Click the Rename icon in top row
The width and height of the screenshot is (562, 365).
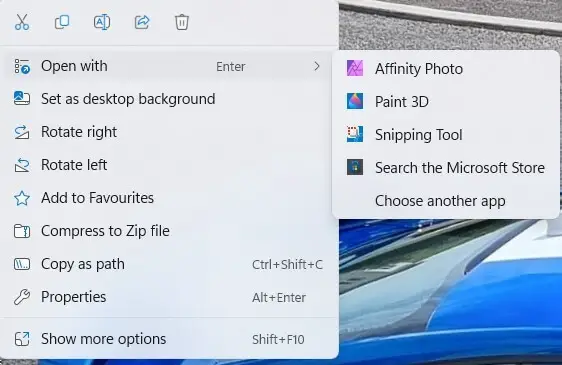click(x=102, y=22)
